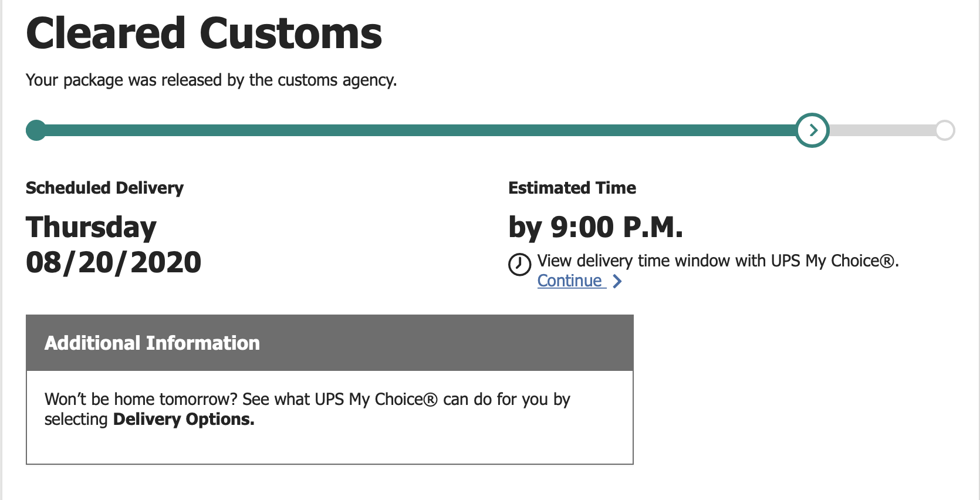This screenshot has width=980, height=500.
Task: Click the starting dot of progress bar
Action: click(x=36, y=130)
